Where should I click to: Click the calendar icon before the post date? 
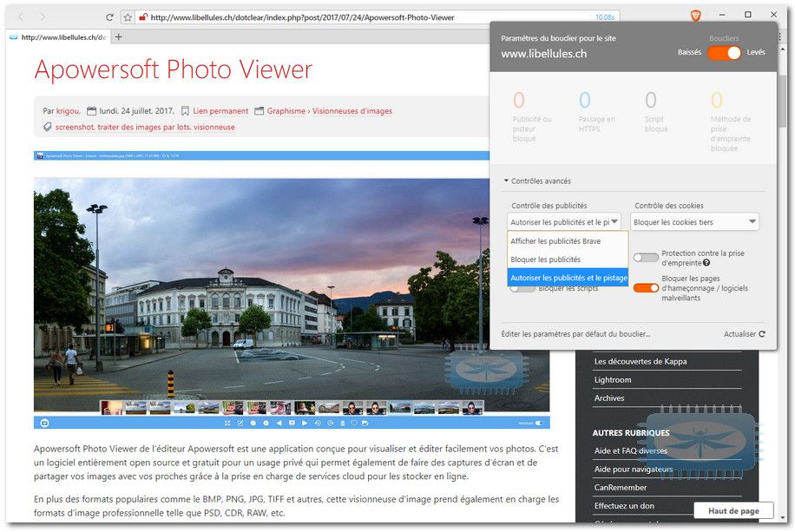(x=92, y=110)
